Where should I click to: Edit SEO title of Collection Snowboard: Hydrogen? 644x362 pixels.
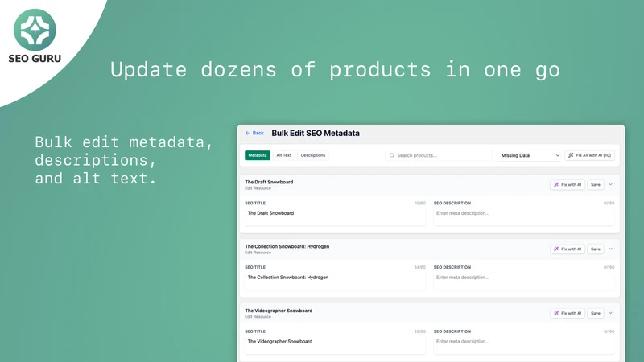(x=335, y=281)
